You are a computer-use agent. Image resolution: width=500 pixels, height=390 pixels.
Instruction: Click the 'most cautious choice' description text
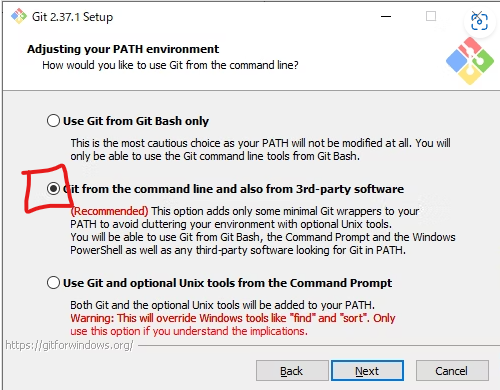[x=260, y=149]
